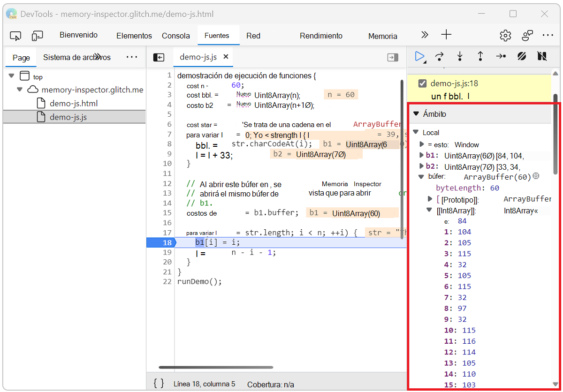Open DevTools settings gear
The height and width of the screenshot is (392, 563).
coord(505,36)
